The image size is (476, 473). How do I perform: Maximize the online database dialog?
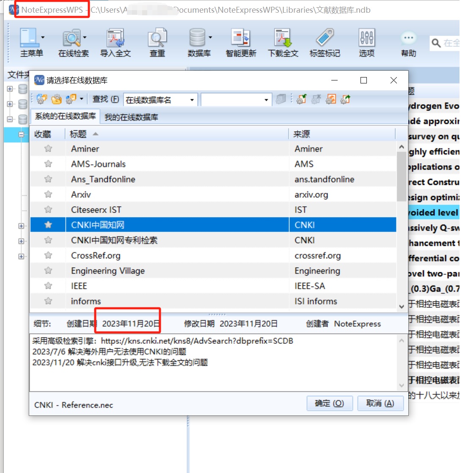pyautogui.click(x=364, y=80)
